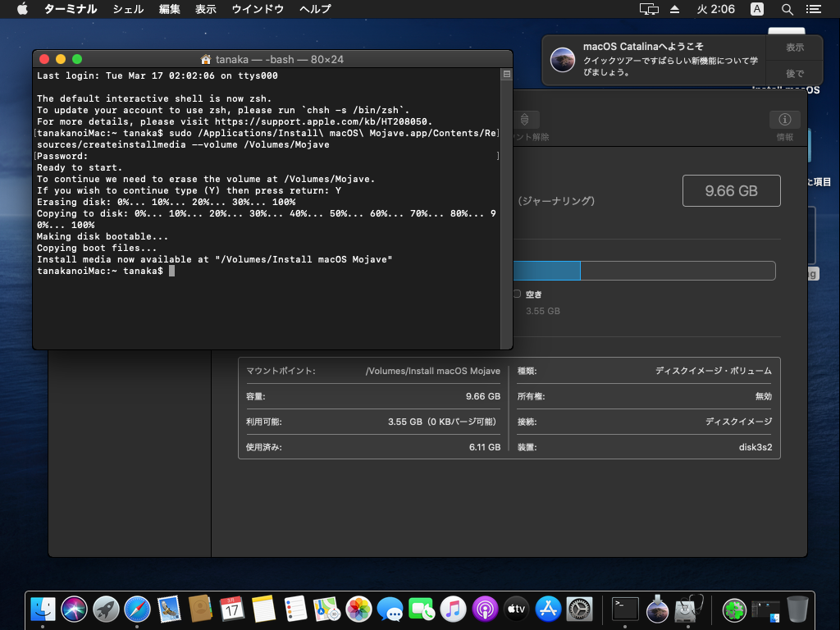
Task: Click the 種類 value ディスクイメージ・ボリューム
Action: pos(714,371)
